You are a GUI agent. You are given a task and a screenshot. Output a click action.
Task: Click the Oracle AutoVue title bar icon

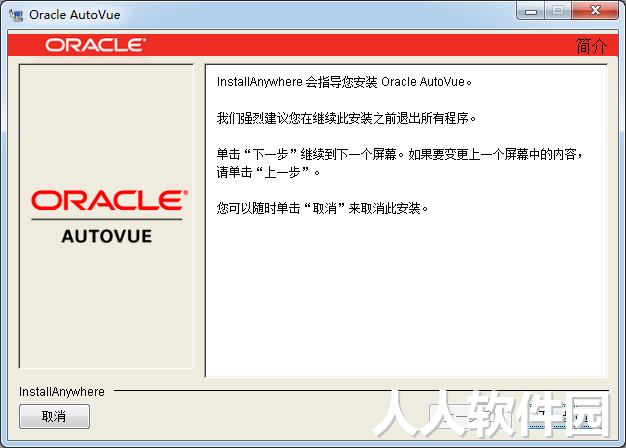tap(16, 15)
